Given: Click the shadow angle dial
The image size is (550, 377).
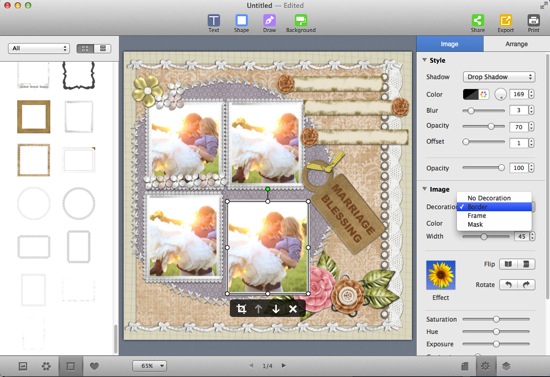Looking at the screenshot, I should click(501, 94).
